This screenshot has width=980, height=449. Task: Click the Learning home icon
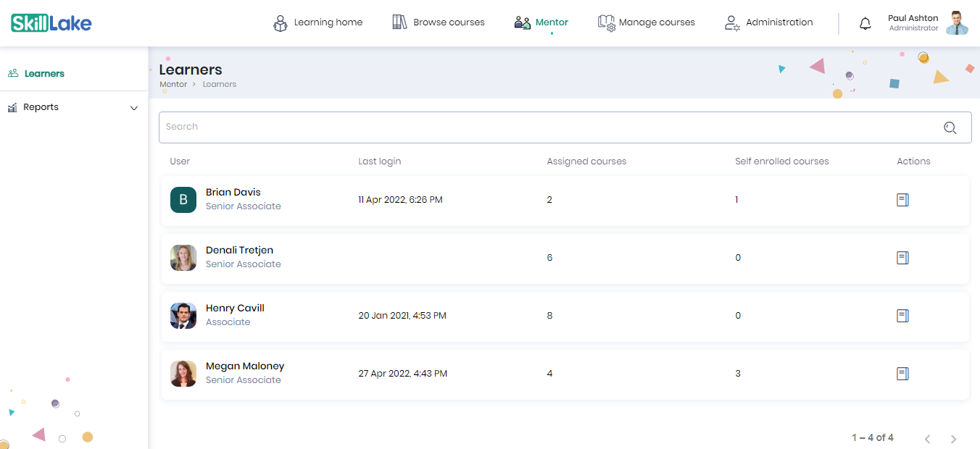281,23
